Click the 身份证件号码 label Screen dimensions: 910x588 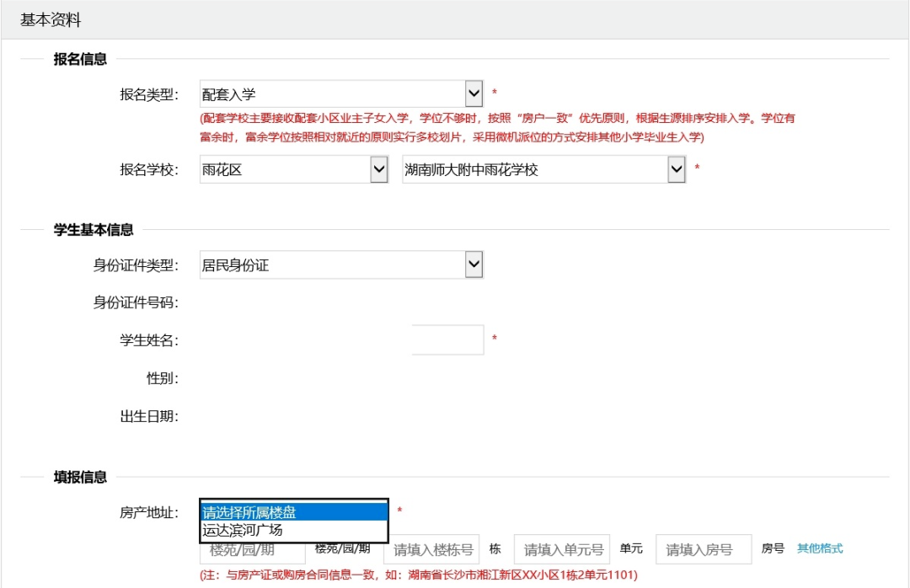pos(136,302)
